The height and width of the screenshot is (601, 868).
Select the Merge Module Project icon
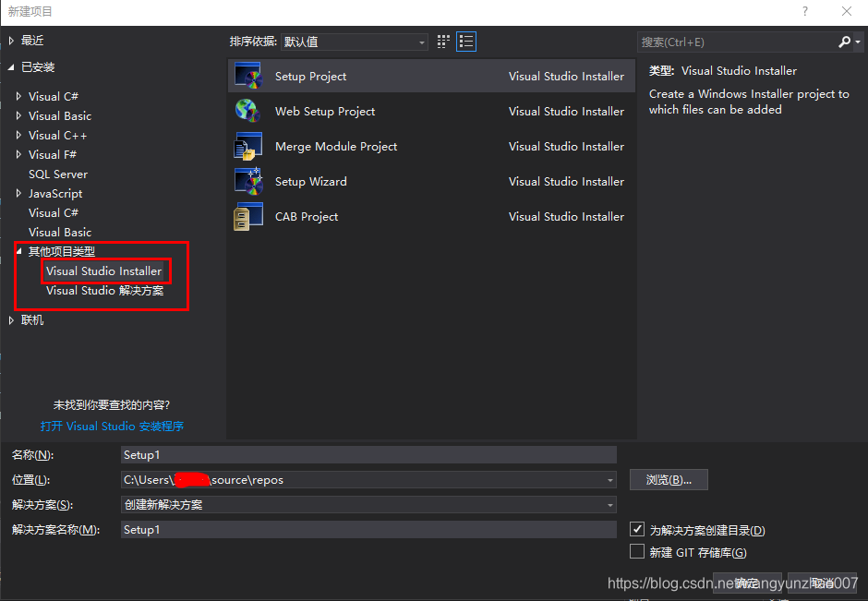pyautogui.click(x=248, y=146)
